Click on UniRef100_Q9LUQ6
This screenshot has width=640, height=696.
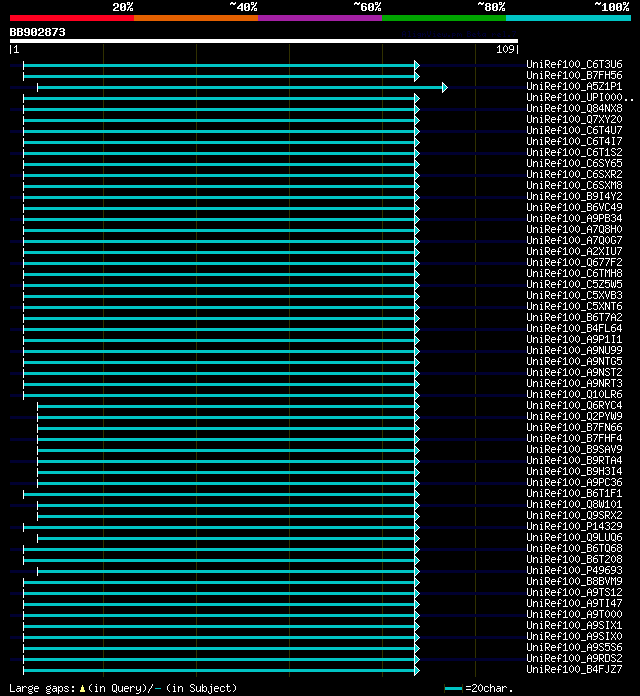[x=574, y=537]
